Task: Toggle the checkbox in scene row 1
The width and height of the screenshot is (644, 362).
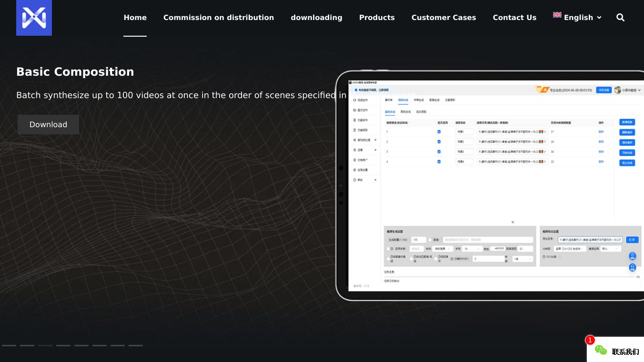Action: coord(439,131)
